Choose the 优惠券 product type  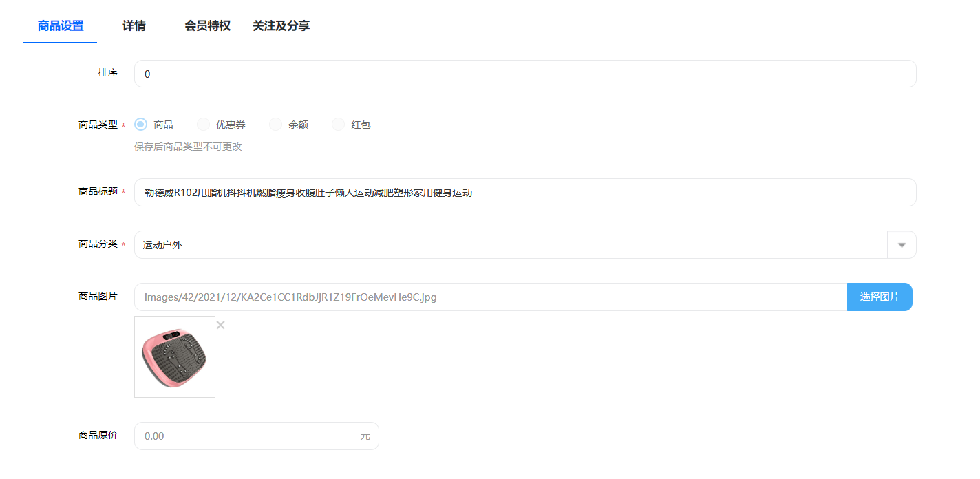coord(203,125)
